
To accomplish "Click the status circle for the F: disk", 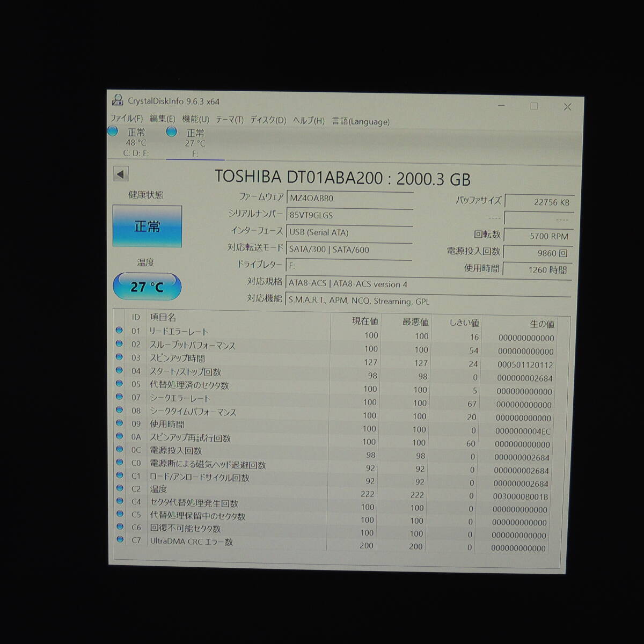I will tap(172, 131).
